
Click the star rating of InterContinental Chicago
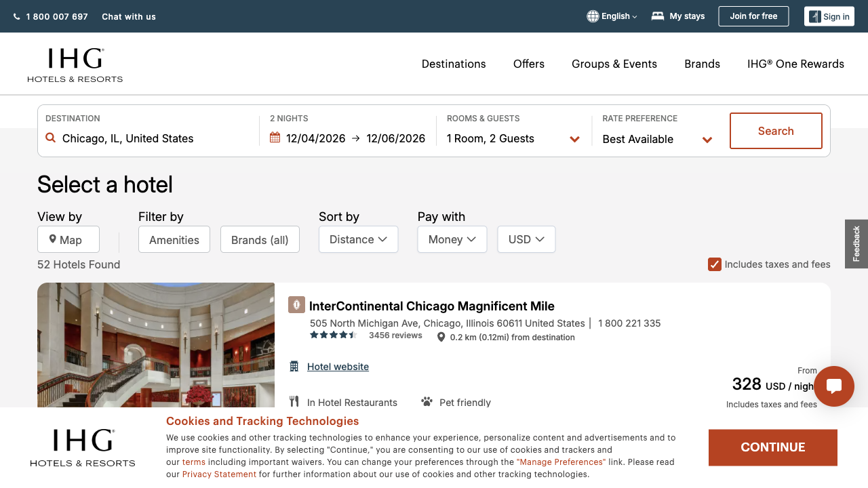334,335
